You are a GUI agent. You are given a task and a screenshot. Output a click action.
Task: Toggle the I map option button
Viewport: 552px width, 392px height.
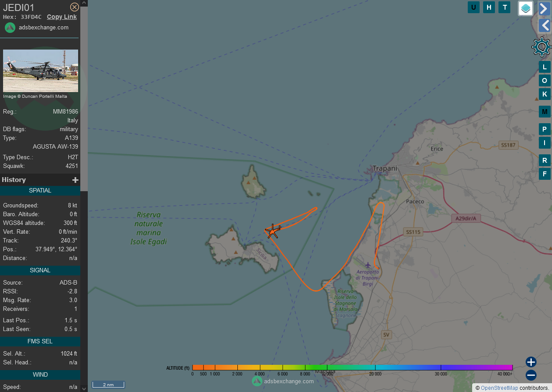[x=545, y=143]
